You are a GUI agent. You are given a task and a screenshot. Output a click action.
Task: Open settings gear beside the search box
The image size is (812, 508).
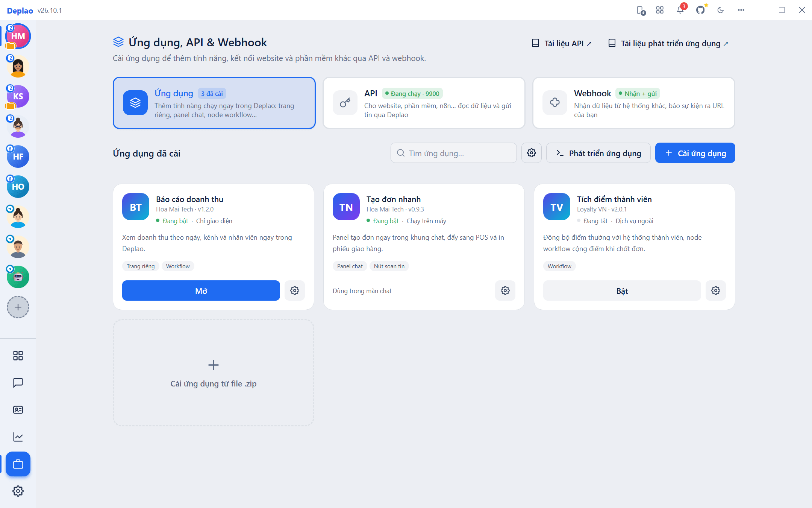point(532,153)
